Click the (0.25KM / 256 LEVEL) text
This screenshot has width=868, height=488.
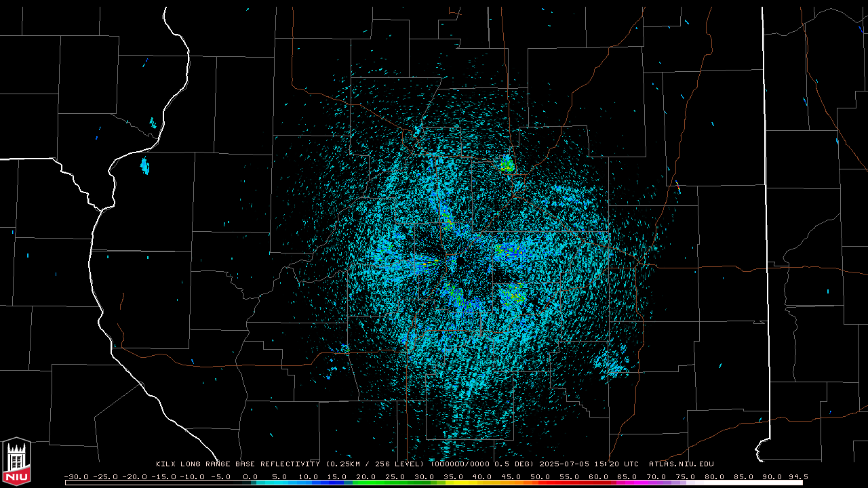(x=376, y=464)
